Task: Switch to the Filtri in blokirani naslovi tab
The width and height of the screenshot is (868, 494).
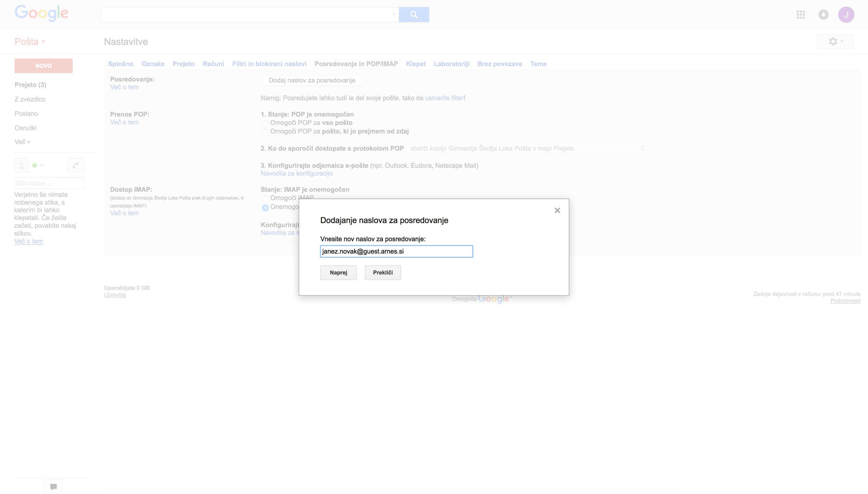Action: (269, 64)
